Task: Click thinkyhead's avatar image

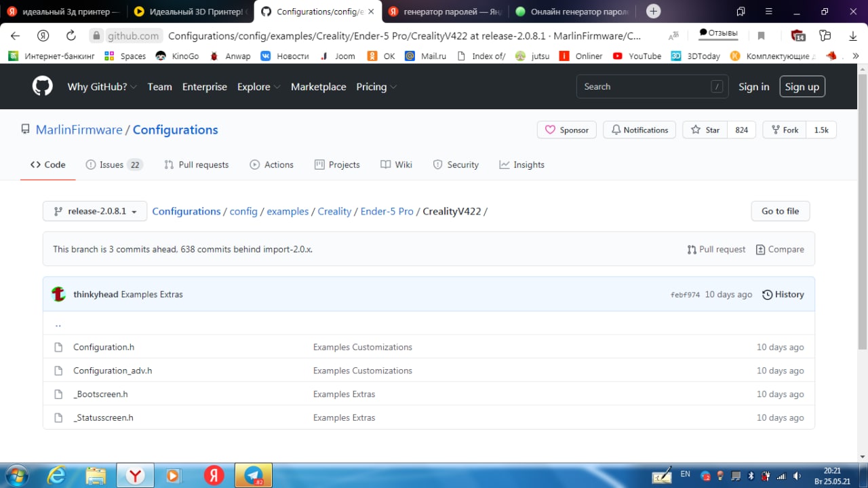Action: (x=59, y=295)
